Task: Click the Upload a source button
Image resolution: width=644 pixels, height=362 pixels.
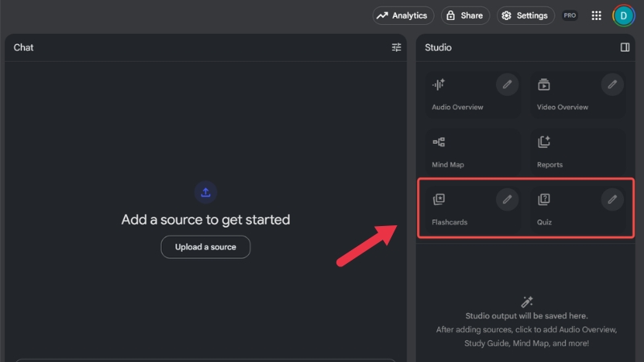Action: 205,247
